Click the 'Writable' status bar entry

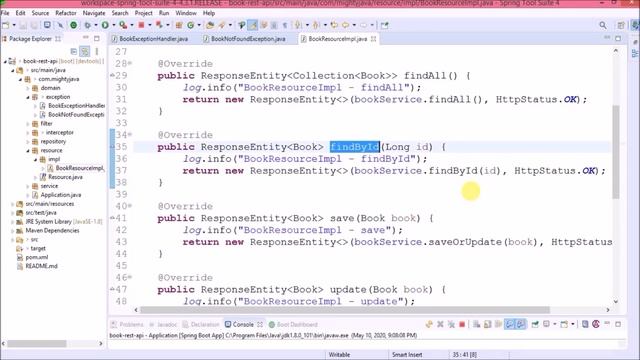pos(339,355)
